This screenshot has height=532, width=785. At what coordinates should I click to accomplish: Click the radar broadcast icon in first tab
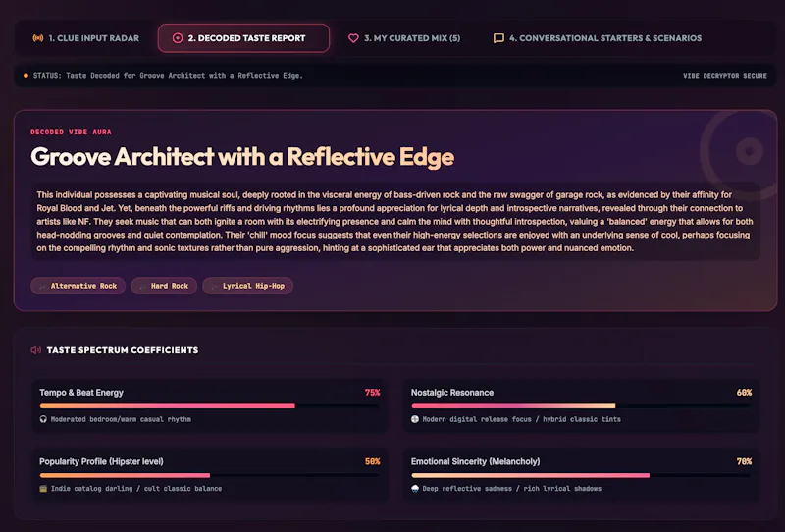[x=37, y=38]
